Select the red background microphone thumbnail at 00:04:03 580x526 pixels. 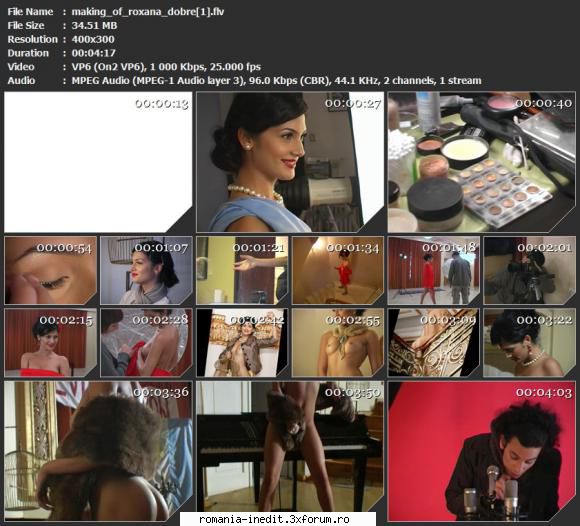click(482, 451)
